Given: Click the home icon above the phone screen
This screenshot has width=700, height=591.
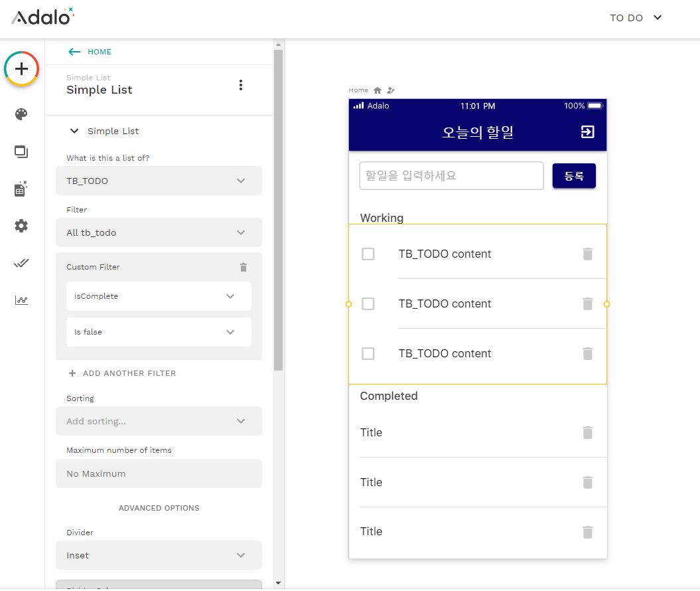Looking at the screenshot, I should coord(378,90).
